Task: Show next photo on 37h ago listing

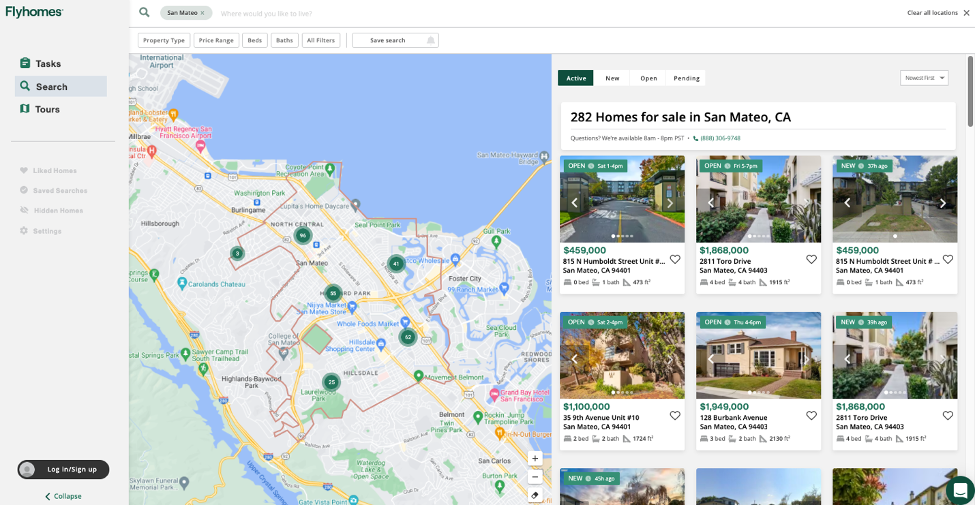Action: [943, 203]
